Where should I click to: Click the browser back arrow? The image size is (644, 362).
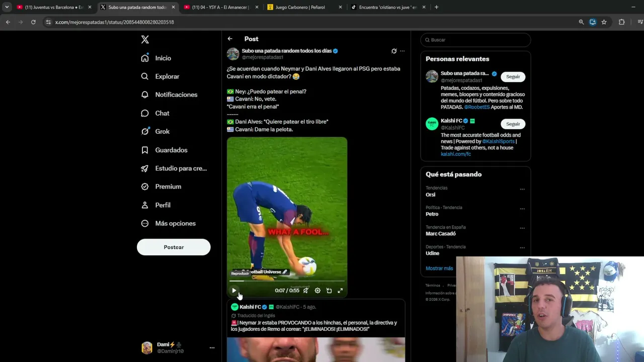(x=8, y=22)
